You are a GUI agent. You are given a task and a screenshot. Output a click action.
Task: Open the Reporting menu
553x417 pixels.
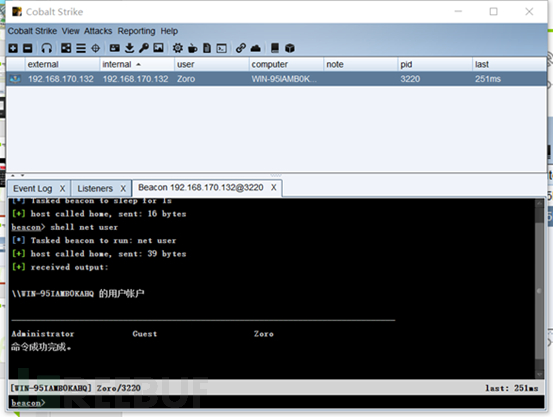point(136,31)
